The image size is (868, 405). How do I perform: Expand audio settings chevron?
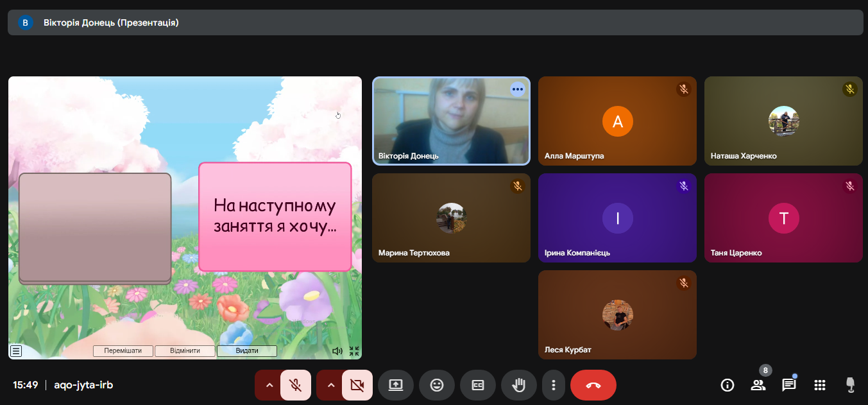(269, 385)
